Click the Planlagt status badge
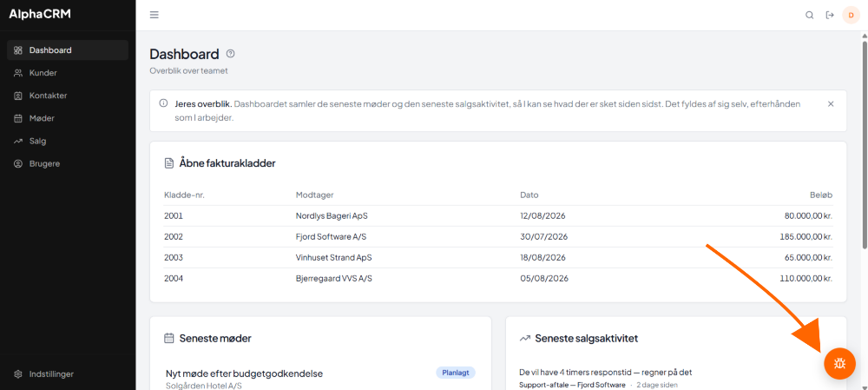 pos(456,373)
